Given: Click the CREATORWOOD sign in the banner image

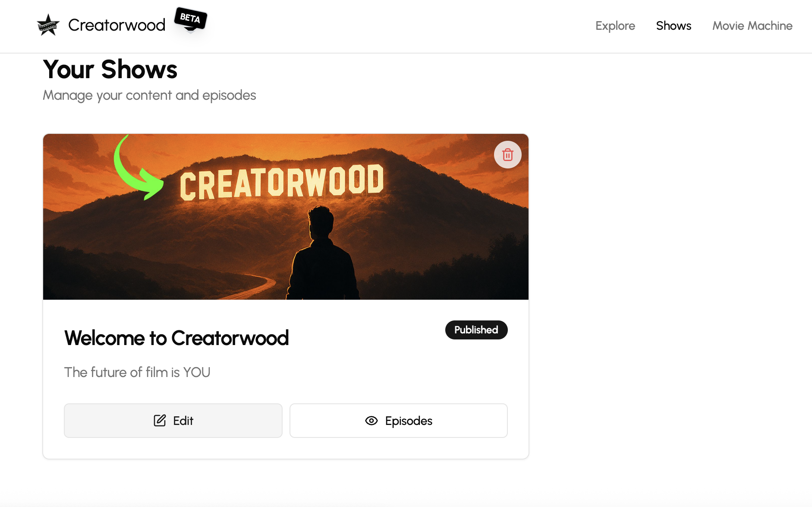Looking at the screenshot, I should point(281,182).
